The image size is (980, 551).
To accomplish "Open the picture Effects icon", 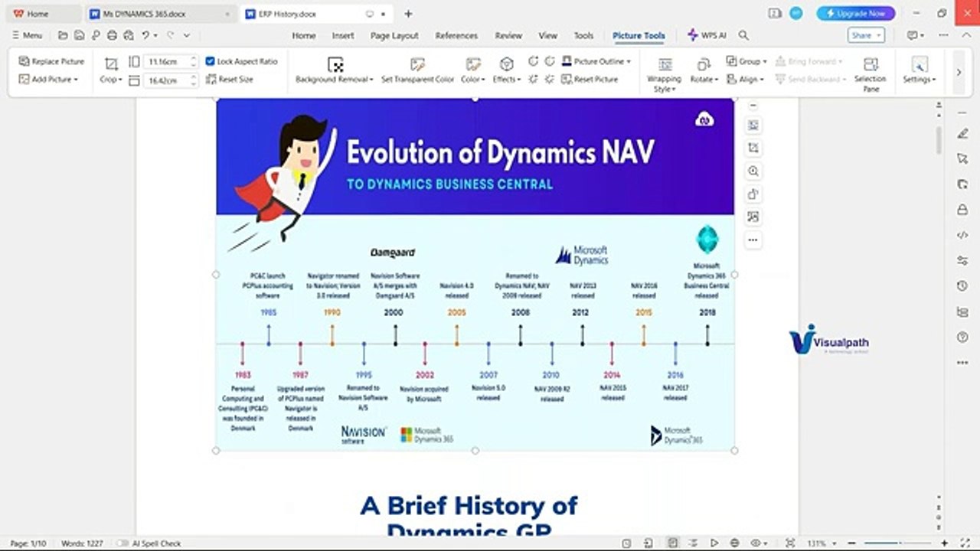I will pos(506,64).
